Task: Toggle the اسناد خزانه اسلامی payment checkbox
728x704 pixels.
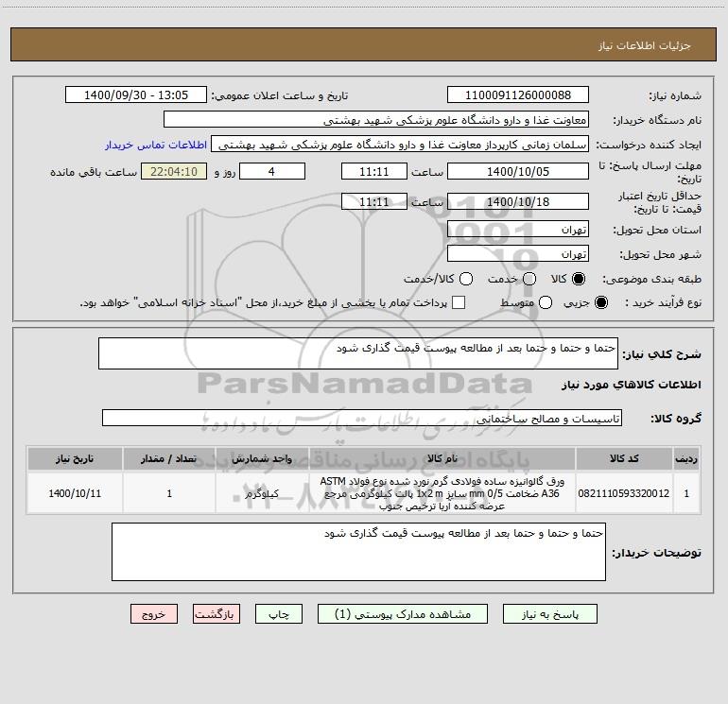Action: 459,302
